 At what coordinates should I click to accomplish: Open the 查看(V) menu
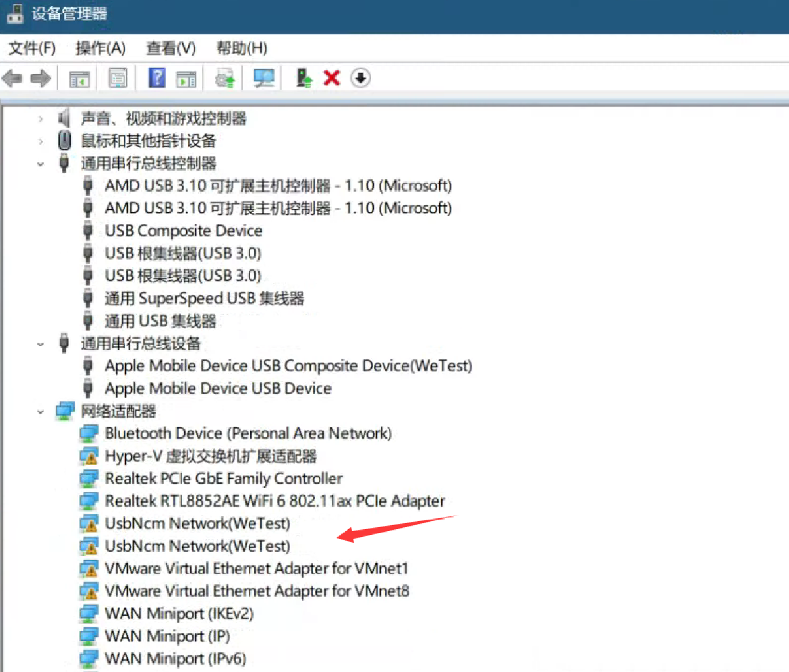point(171,49)
